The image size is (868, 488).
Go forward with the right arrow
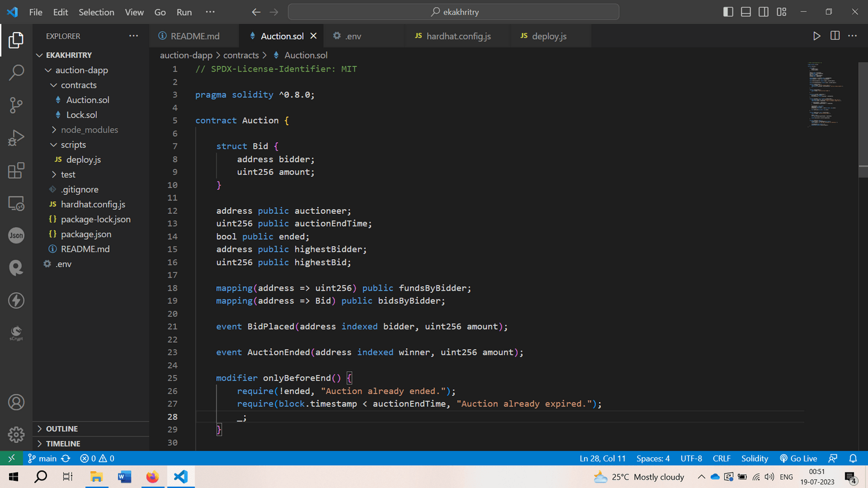274,12
